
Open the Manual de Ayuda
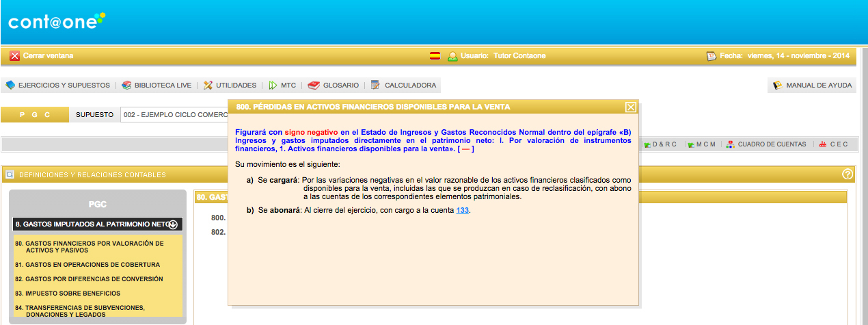click(x=819, y=86)
